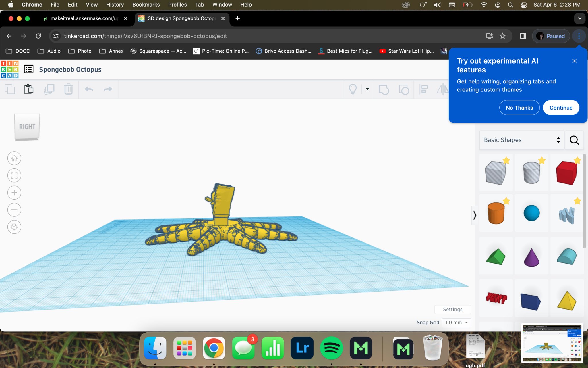Bookmark this page with star icon
The height and width of the screenshot is (368, 588).
click(502, 36)
